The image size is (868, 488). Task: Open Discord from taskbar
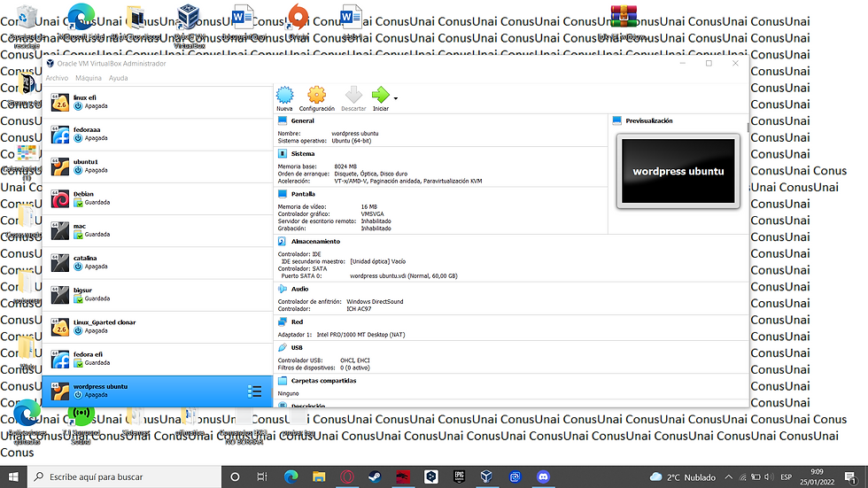click(543, 477)
